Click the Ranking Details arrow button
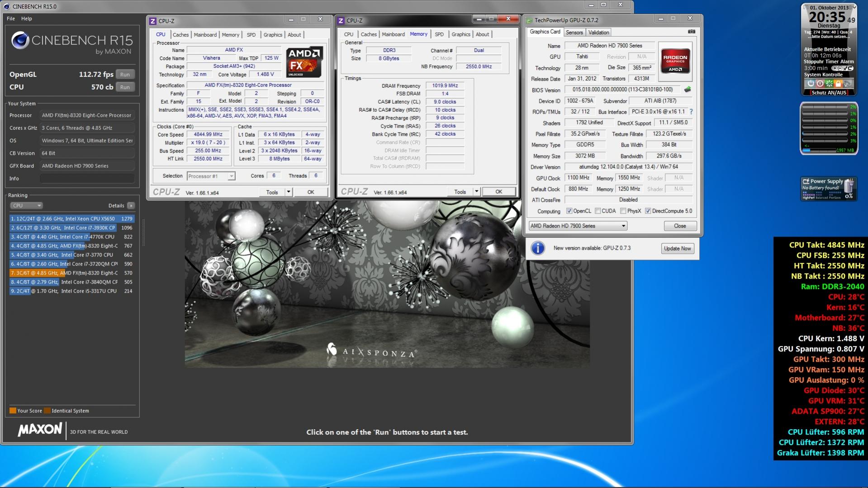The height and width of the screenshot is (488, 868). (131, 205)
